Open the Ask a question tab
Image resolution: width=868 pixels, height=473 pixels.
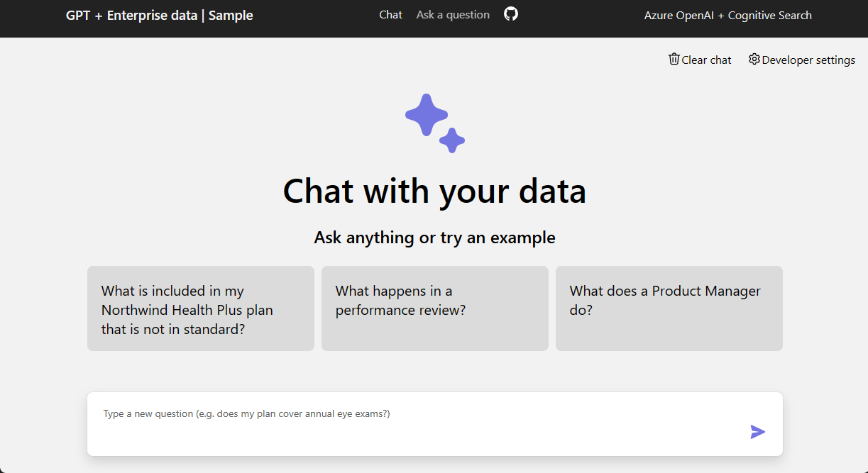click(x=452, y=13)
